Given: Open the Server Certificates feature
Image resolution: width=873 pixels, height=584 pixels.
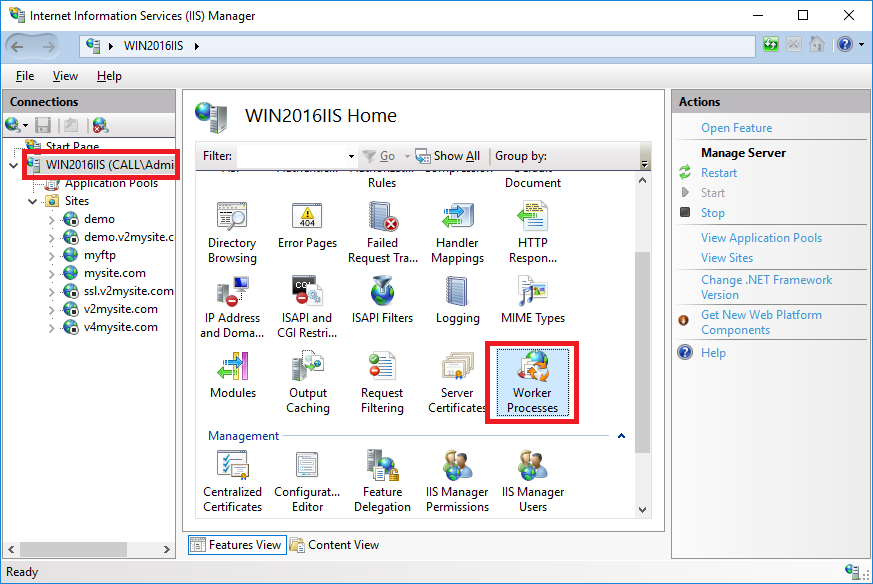Looking at the screenshot, I should [x=457, y=383].
